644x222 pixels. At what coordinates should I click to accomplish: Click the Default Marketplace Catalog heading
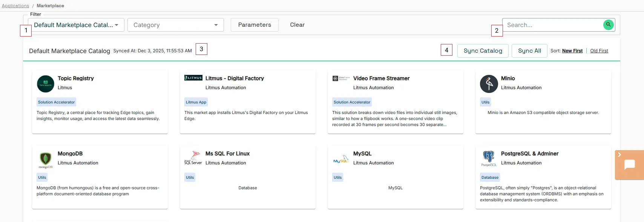click(x=69, y=51)
